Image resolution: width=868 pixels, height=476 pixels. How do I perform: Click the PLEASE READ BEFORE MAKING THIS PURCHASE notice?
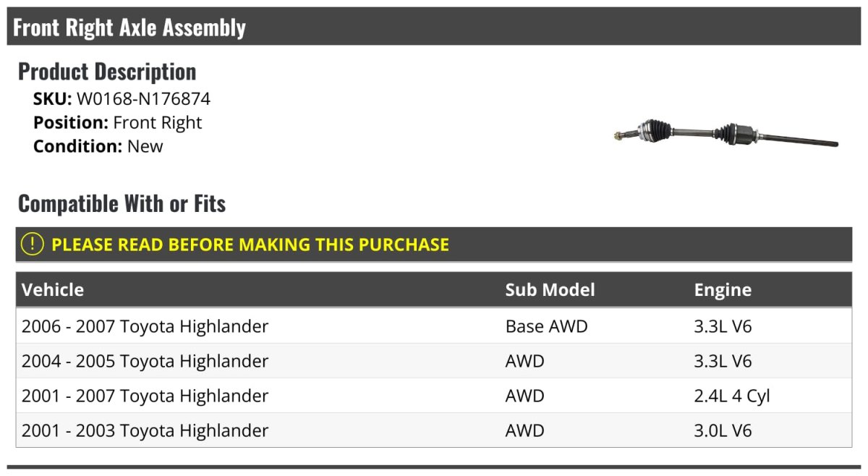pos(250,245)
